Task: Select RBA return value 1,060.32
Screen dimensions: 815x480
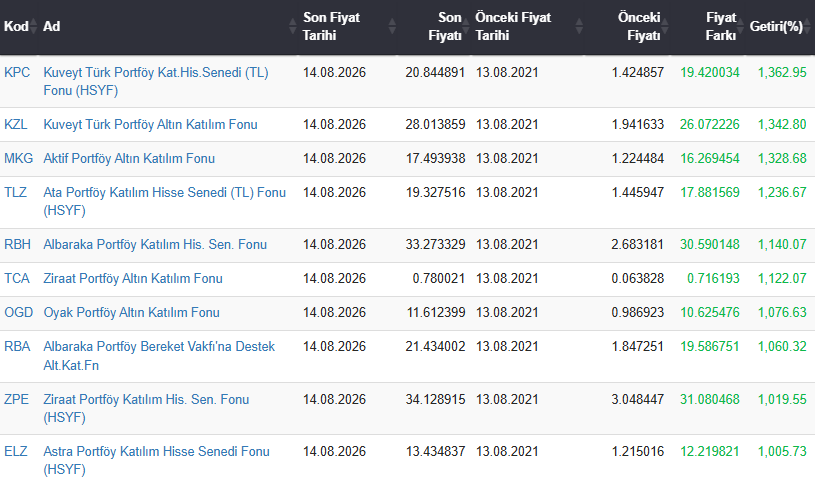Action: tap(782, 346)
